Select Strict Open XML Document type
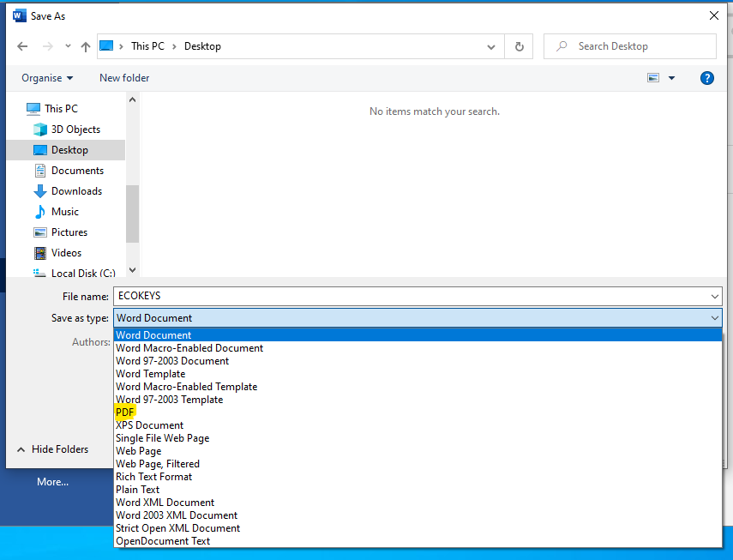Screen dimensions: 733x560 coord(418,528)
